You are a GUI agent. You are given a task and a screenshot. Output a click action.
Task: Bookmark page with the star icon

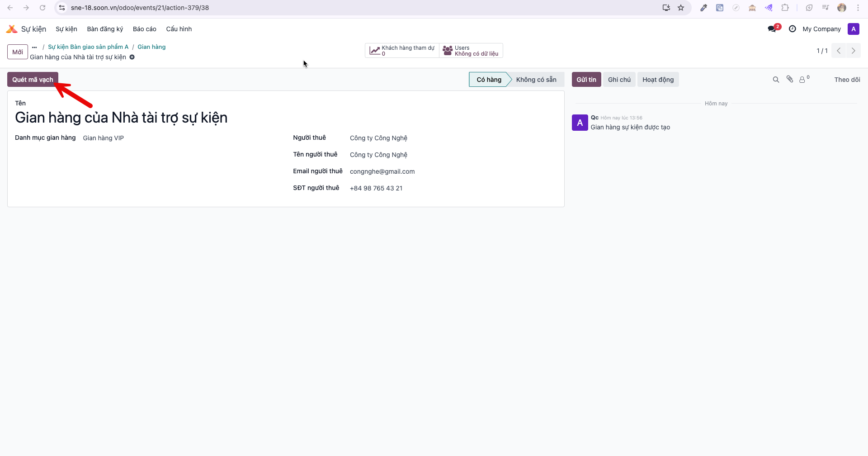pyautogui.click(x=681, y=8)
